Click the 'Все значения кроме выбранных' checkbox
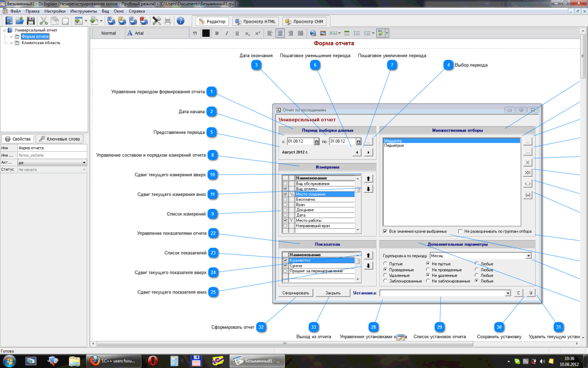Viewport: 588px width, 368px height. (385, 231)
